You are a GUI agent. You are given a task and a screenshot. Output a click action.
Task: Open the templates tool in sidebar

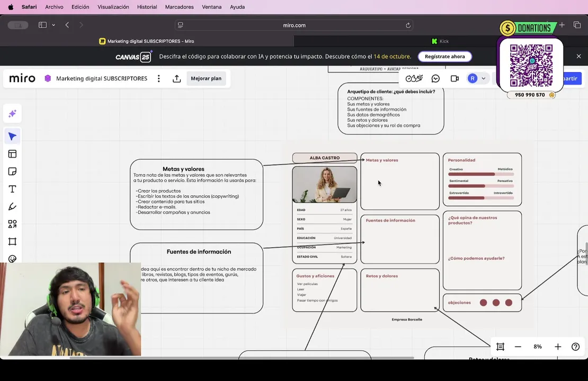[12, 154]
